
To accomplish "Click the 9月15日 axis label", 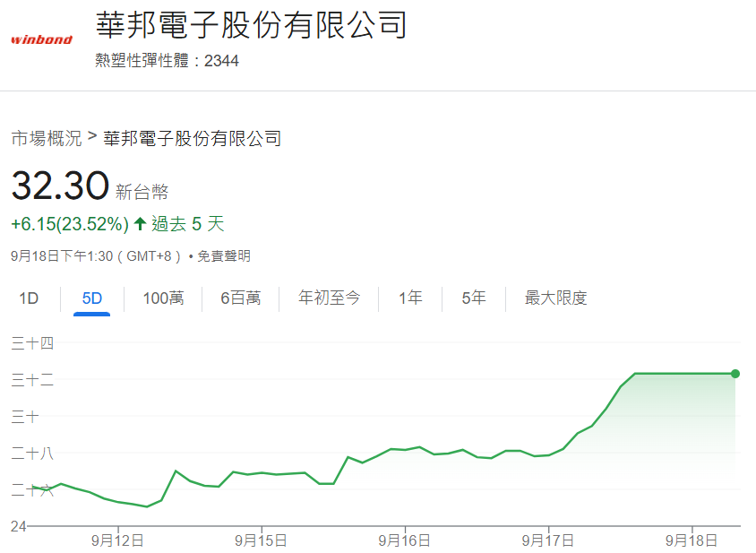I will click(261, 540).
